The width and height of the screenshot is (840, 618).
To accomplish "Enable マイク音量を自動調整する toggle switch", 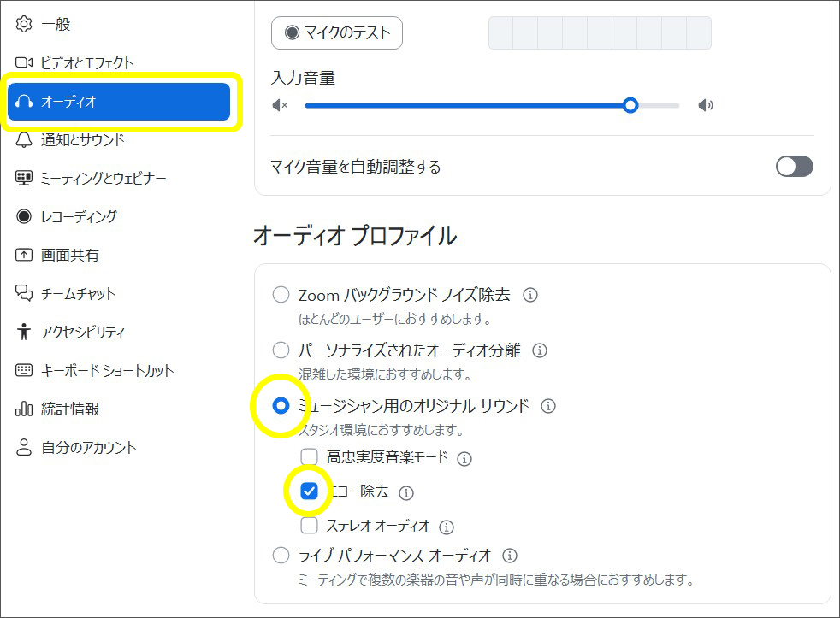I will tap(794, 167).
